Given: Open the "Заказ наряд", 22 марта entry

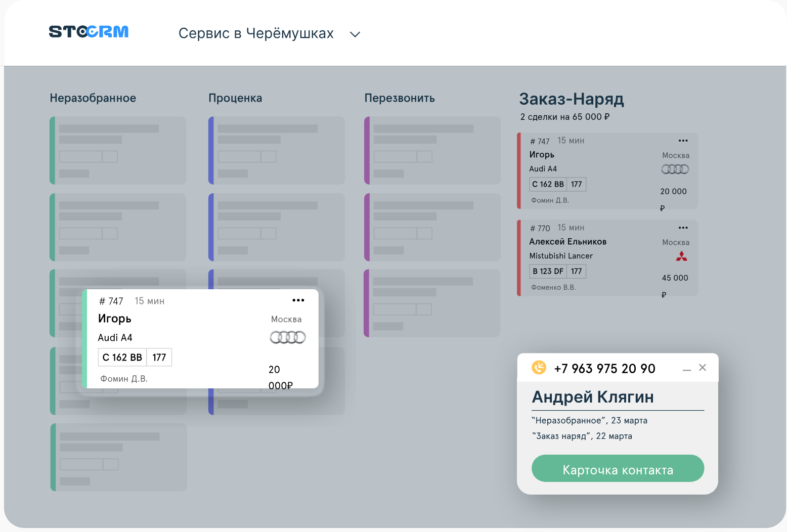Looking at the screenshot, I should point(582,436).
